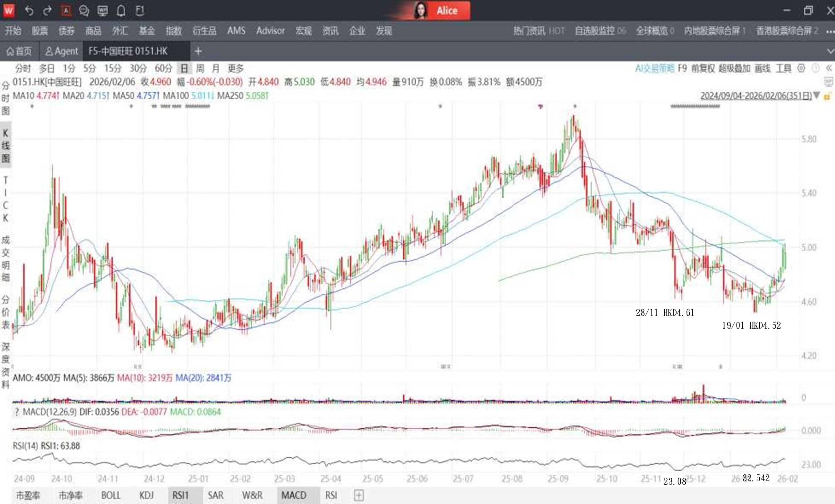Open the notification bell icon
Screen dimensions: 835x504
(121, 11)
